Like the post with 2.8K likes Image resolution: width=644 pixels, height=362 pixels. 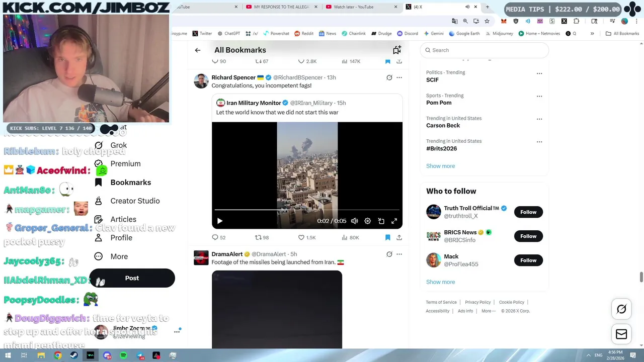(307, 61)
